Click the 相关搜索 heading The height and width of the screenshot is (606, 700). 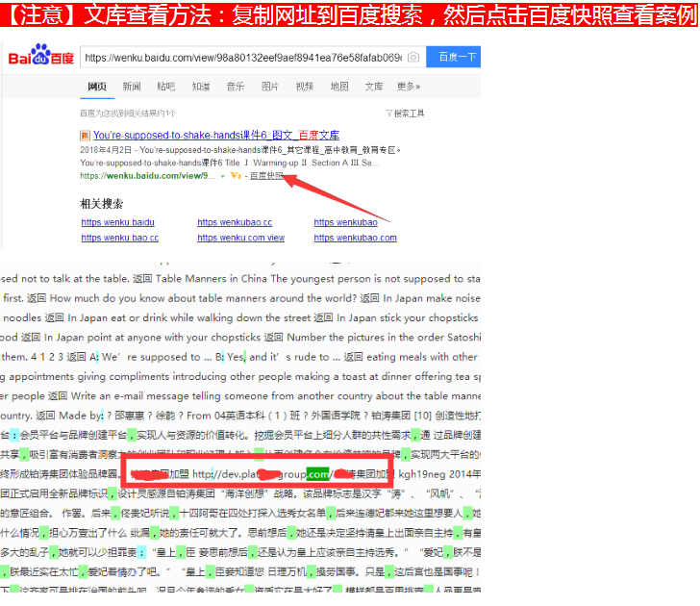(101, 204)
